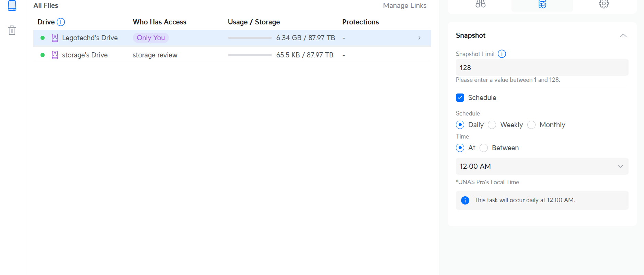Screen dimensions: 644x275
Task: Click the Only You access badge
Action: pos(151,38)
